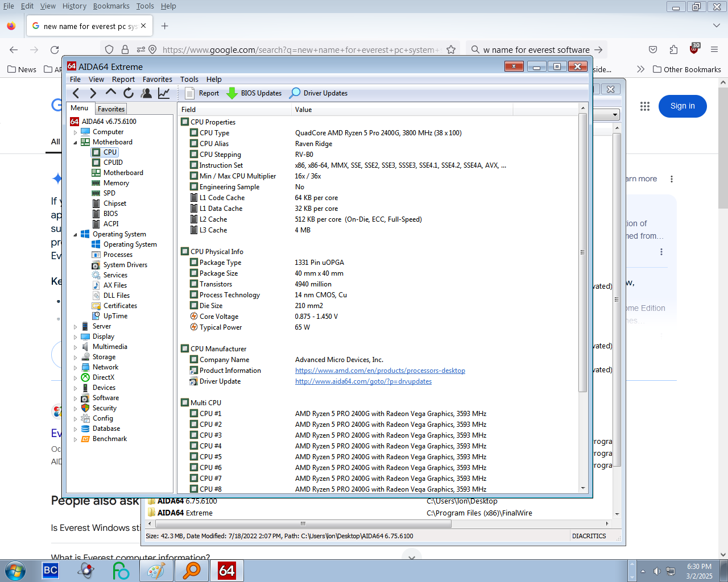728x582 pixels.
Task: Open System Drivers in the tree
Action: pos(125,265)
